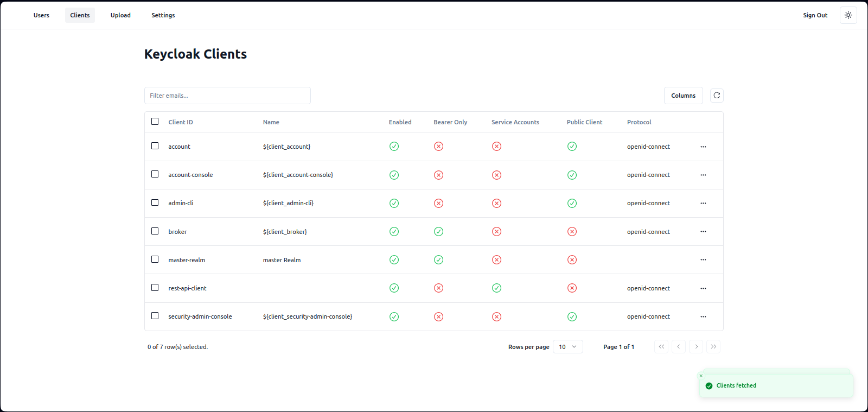
Task: Click the Page 1 of 1 indicator
Action: tap(619, 347)
